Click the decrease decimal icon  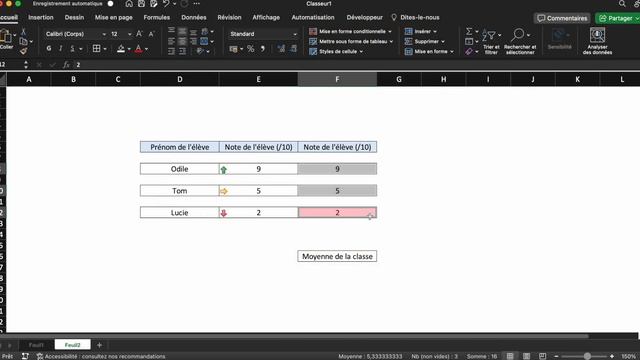pos(293,49)
